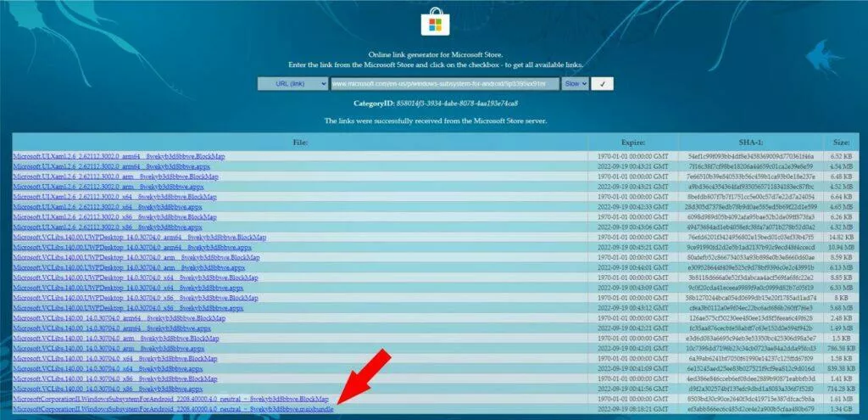Select the CategoryID value text
The image size is (868, 420).
[x=457, y=103]
